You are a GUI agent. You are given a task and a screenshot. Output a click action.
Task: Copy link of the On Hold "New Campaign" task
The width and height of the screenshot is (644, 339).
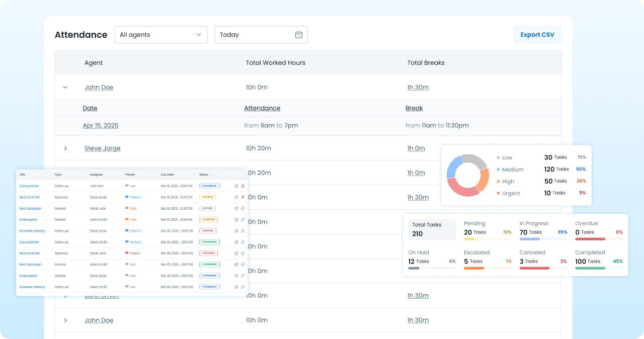243,208
